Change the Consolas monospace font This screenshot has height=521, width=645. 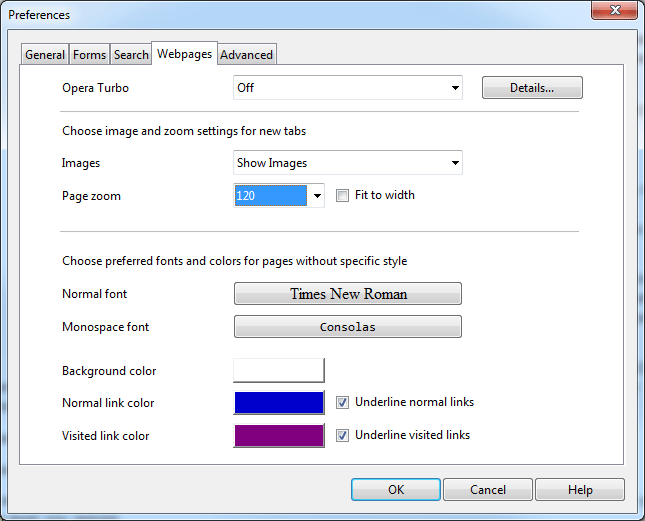(348, 326)
